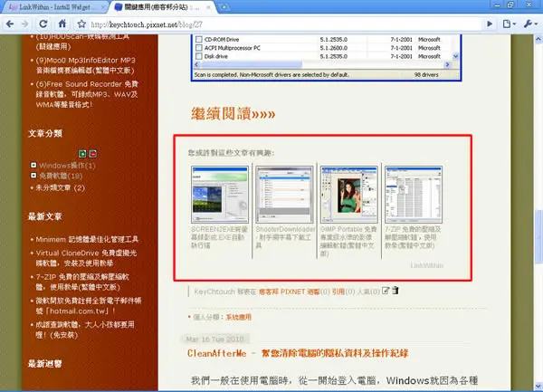Open the page menu dropdown

click(510, 24)
